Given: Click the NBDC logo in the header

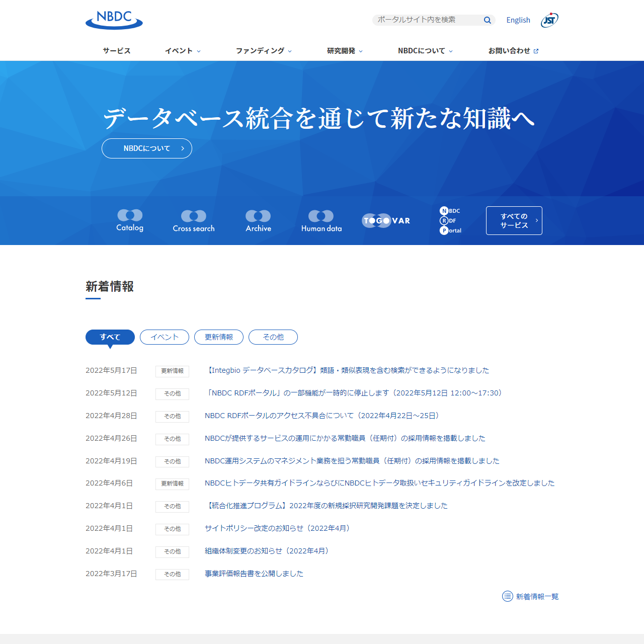Looking at the screenshot, I should (114, 20).
